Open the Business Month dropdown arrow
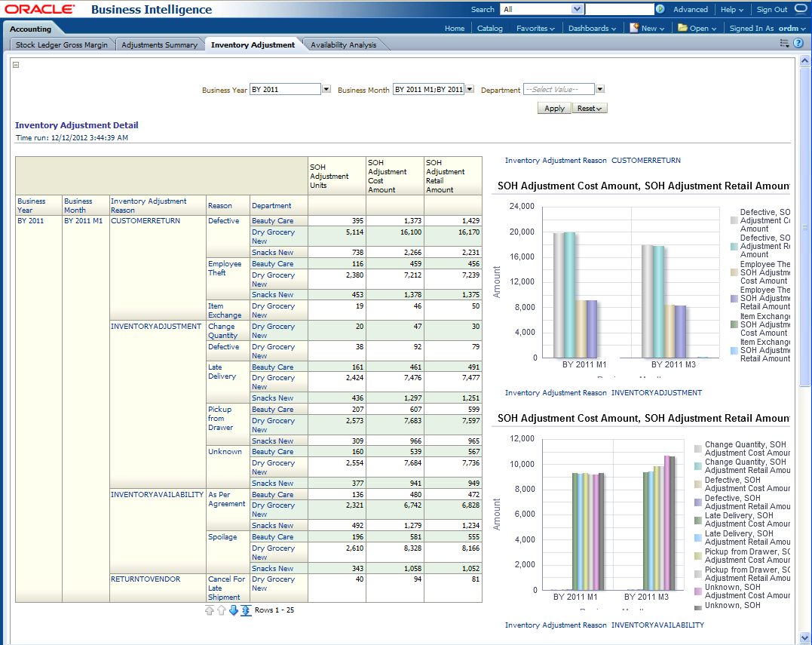Image resolution: width=812 pixels, height=645 pixels. pos(470,89)
